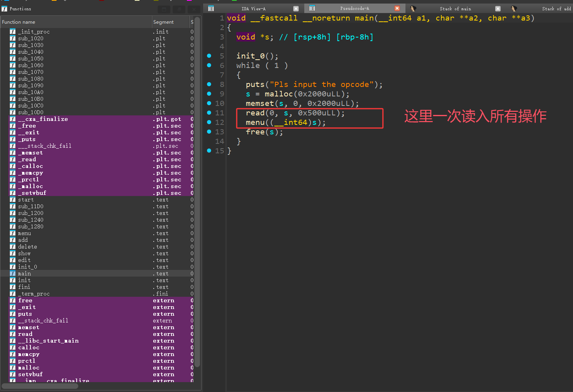Switch to the Pseudocode-A tab
The width and height of the screenshot is (573, 392).
click(354, 8)
